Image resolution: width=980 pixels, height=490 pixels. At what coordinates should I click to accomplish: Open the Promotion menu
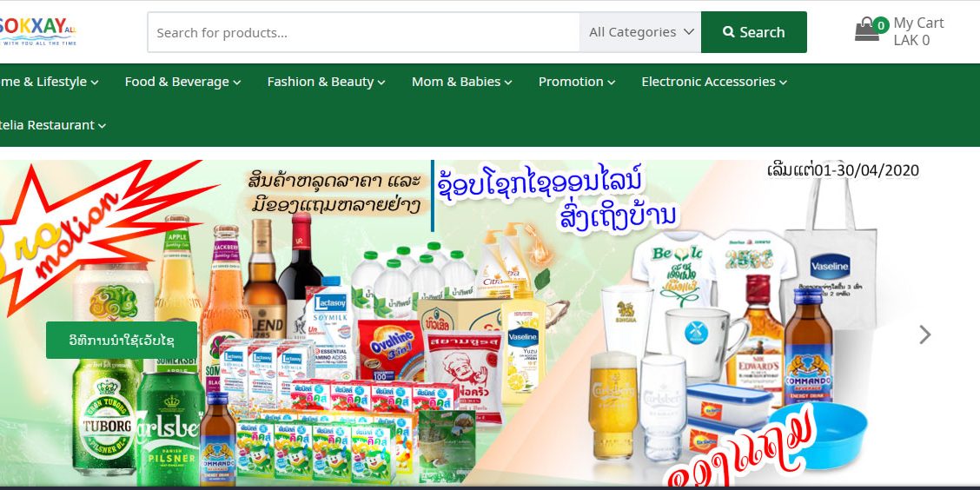click(x=577, y=82)
